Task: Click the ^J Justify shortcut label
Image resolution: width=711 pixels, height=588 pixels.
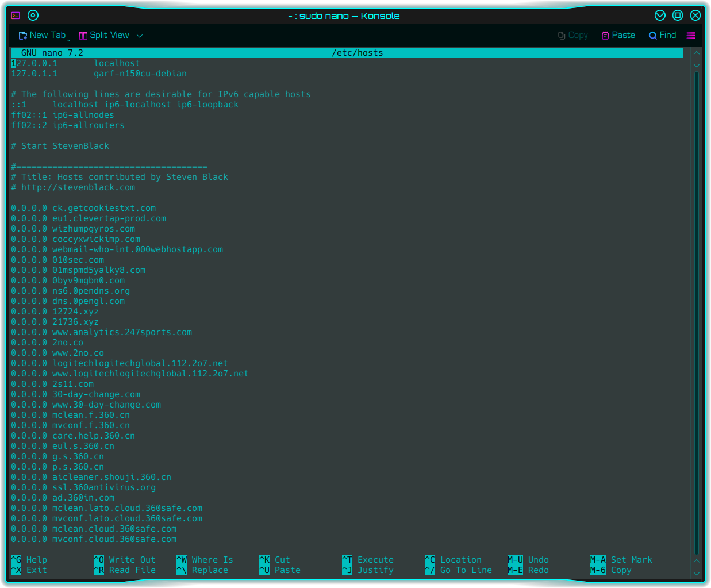Action: point(368,570)
